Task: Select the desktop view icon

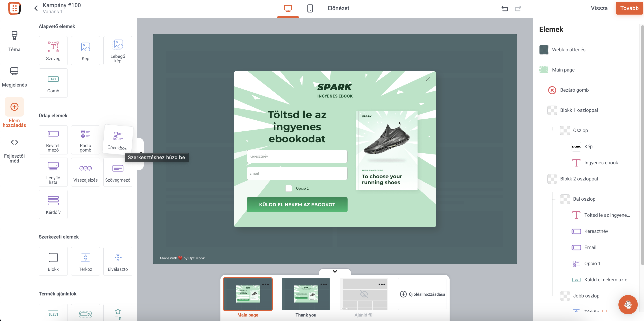Action: (288, 9)
